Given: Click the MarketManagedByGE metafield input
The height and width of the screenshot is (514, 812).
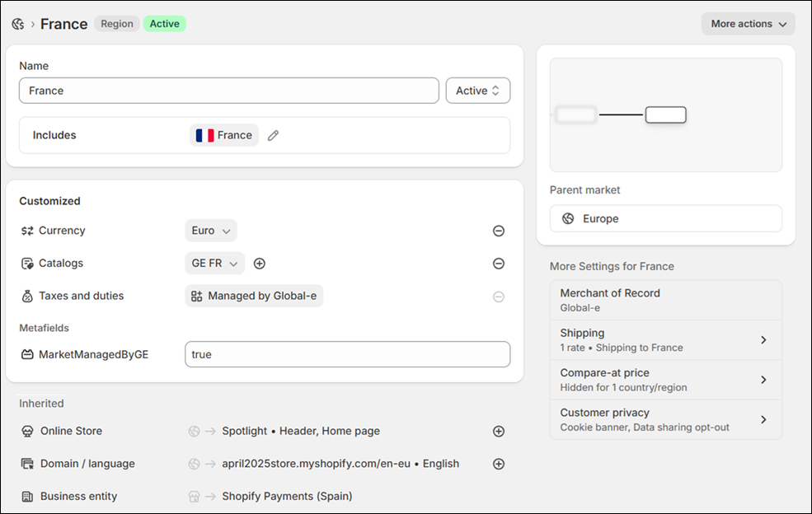Looking at the screenshot, I should click(x=347, y=354).
